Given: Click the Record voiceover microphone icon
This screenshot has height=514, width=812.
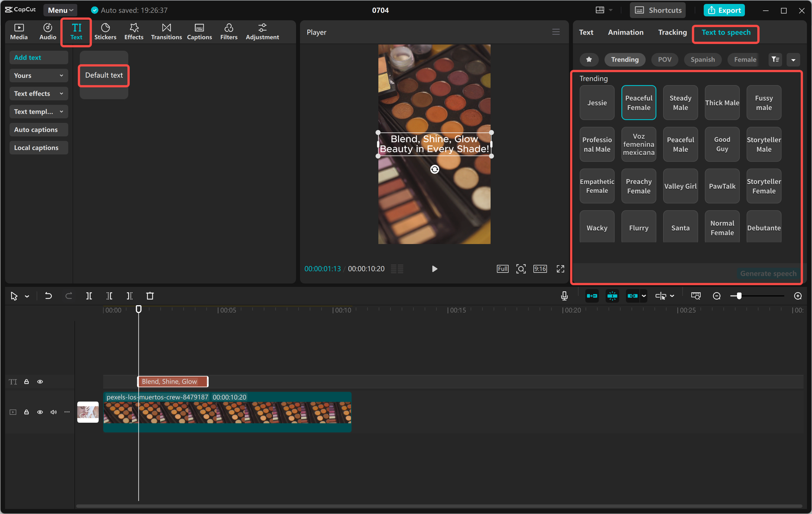Looking at the screenshot, I should click(x=564, y=296).
